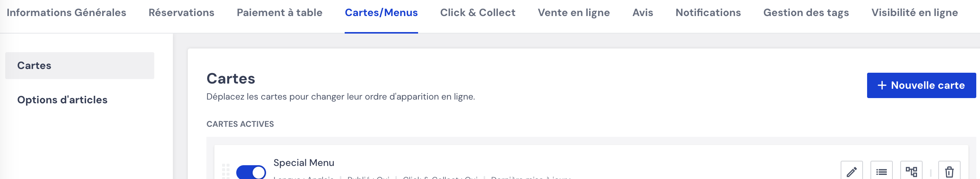Screen dimensions: 980x179
Task: Open the Informations Générales tab
Action: coord(66,13)
